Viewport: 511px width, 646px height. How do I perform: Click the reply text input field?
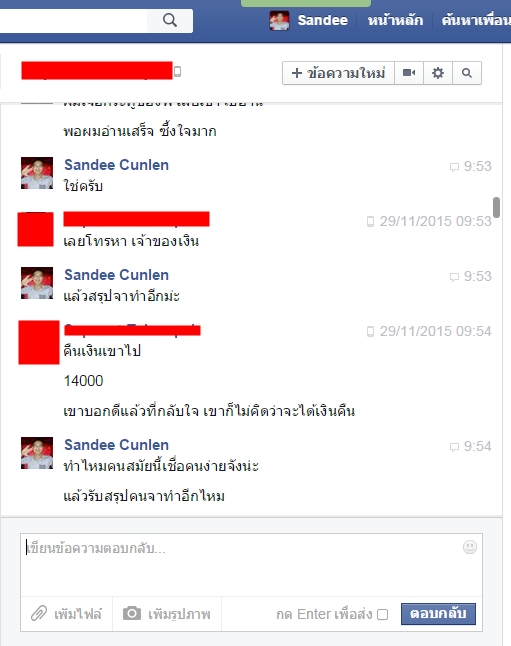tap(251, 565)
